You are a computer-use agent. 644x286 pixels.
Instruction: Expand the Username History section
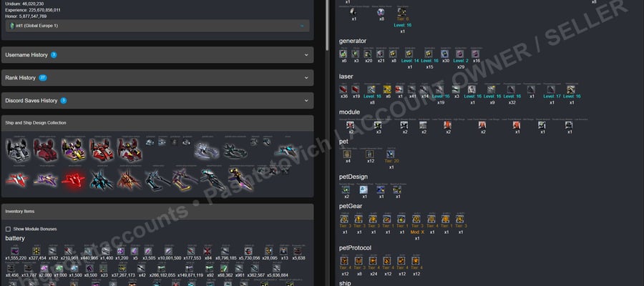point(157,55)
